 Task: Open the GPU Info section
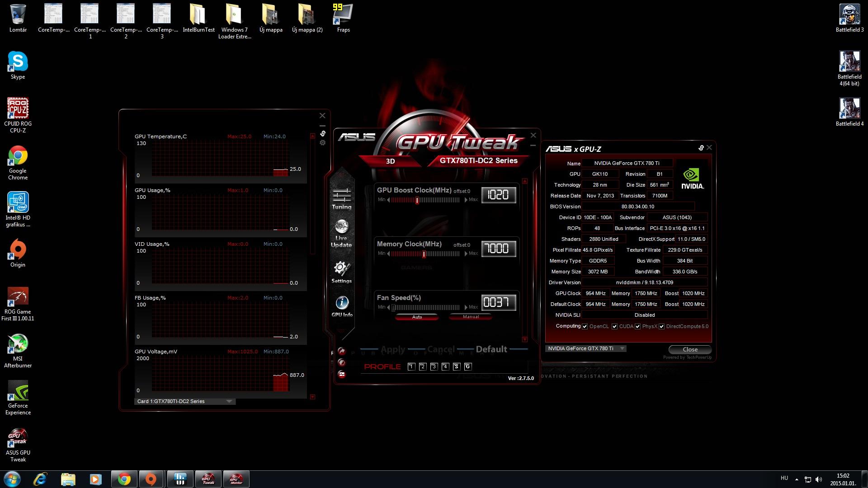[x=342, y=306]
